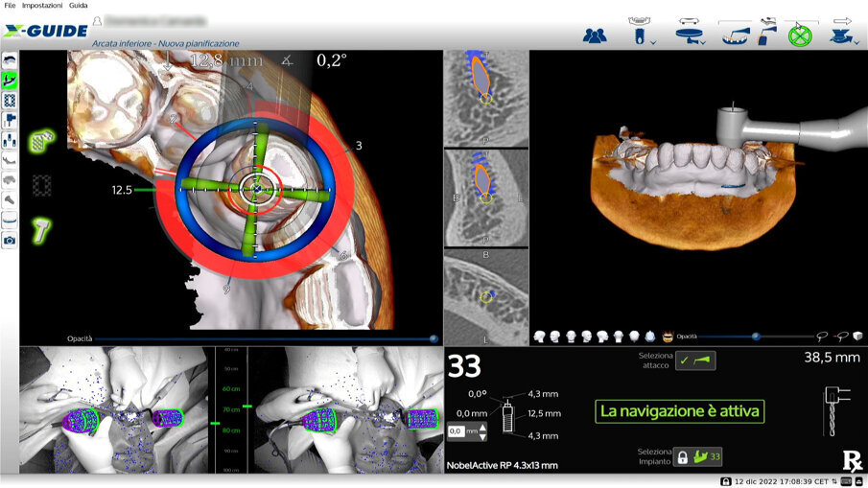
Task: Decrease depth offset with down stepper arrow
Action: [x=482, y=436]
